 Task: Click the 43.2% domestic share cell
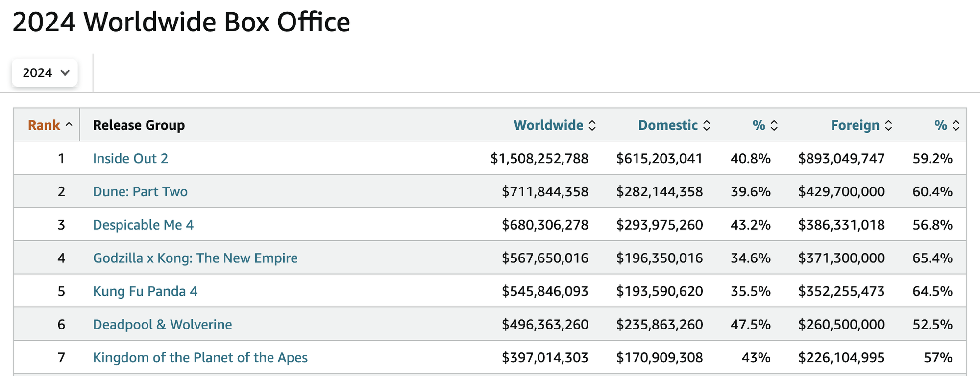coord(751,225)
